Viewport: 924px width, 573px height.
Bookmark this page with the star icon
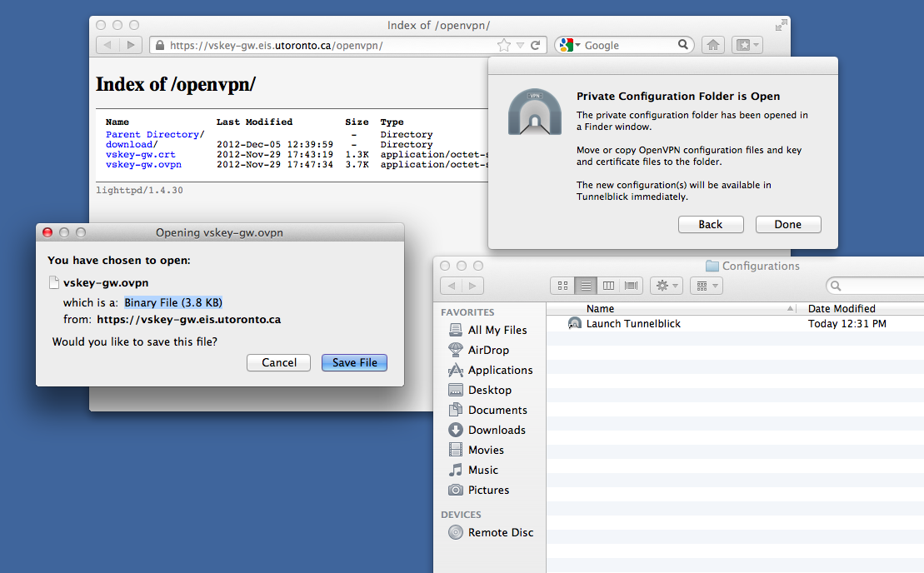(x=504, y=45)
